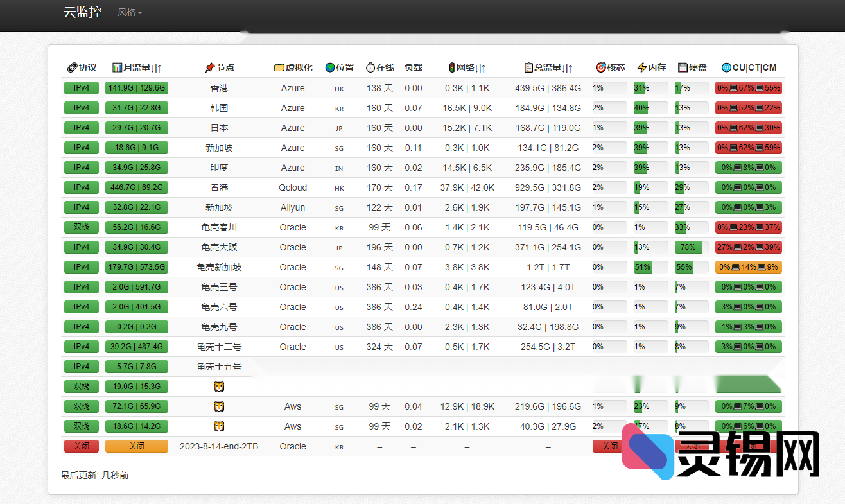Click the lightning icon beside 内存 header
Image resolution: width=845 pixels, height=504 pixels.
click(x=640, y=66)
